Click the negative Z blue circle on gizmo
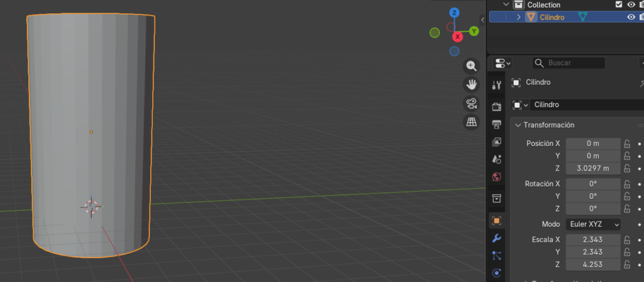Image resolution: width=644 pixels, height=282 pixels. [x=454, y=51]
